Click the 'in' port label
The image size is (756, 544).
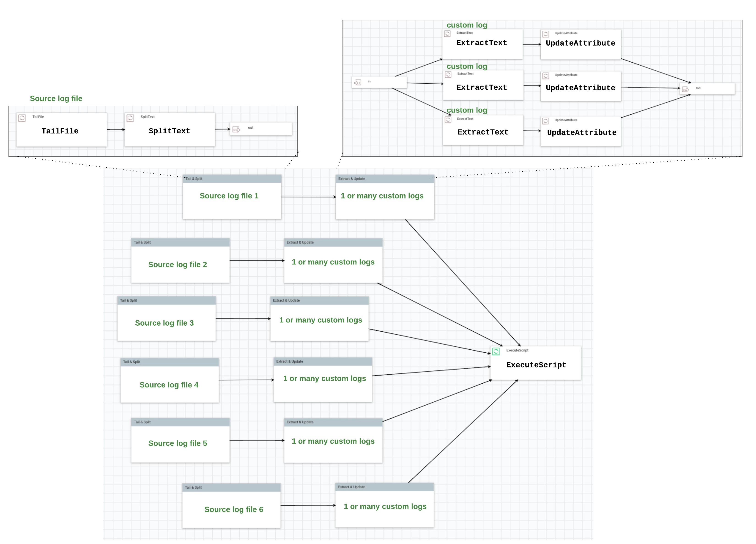tap(369, 81)
